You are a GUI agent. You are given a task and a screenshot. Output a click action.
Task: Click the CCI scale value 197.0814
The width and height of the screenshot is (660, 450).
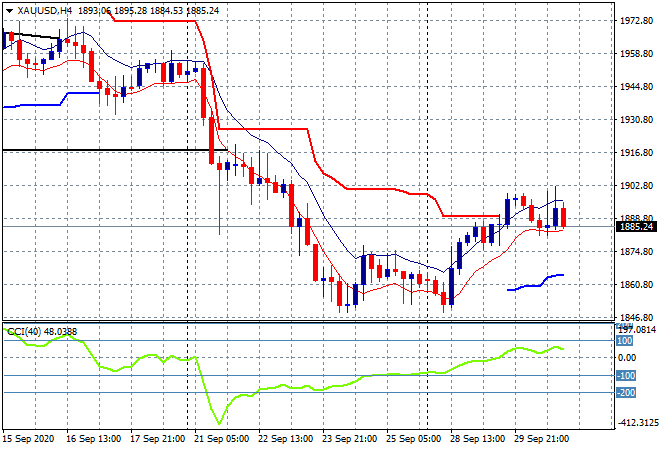tap(637, 330)
